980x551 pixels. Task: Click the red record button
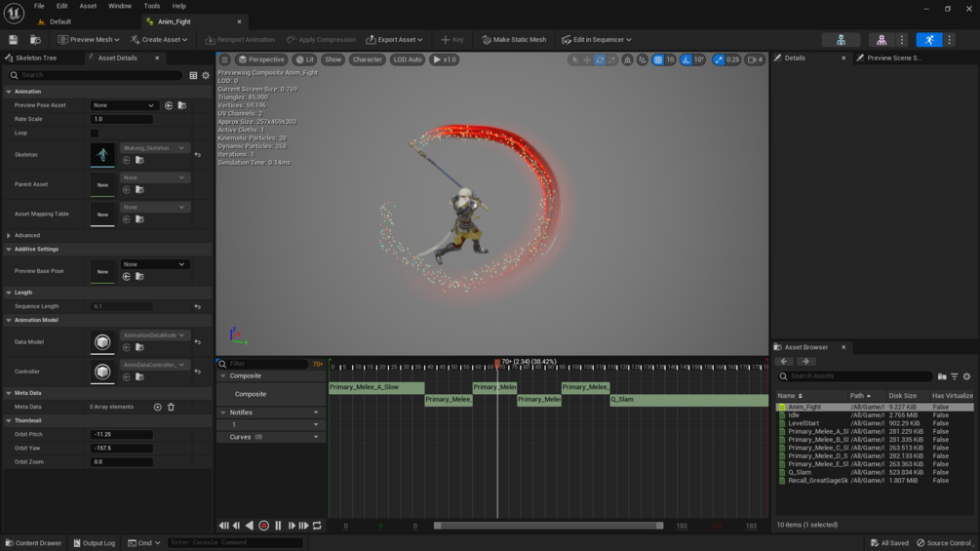pyautogui.click(x=263, y=526)
